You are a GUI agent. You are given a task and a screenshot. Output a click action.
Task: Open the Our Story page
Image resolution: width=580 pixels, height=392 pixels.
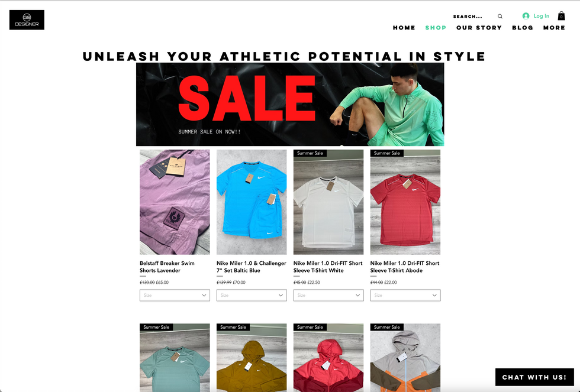[479, 28]
